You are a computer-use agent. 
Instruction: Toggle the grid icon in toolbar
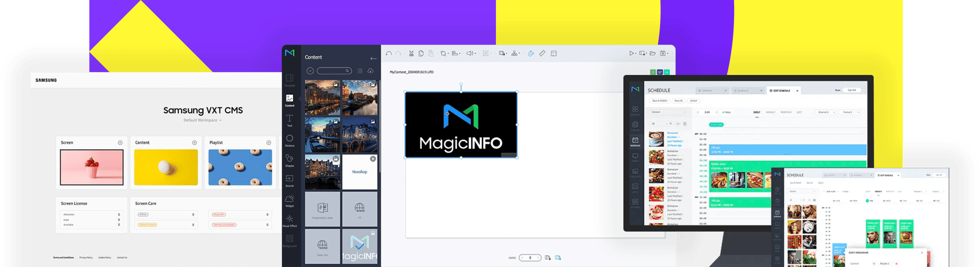554,53
